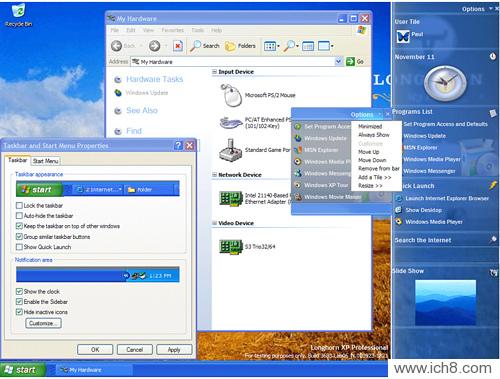Check Lock the taskbar
The width and height of the screenshot is (500, 379).
pos(19,205)
